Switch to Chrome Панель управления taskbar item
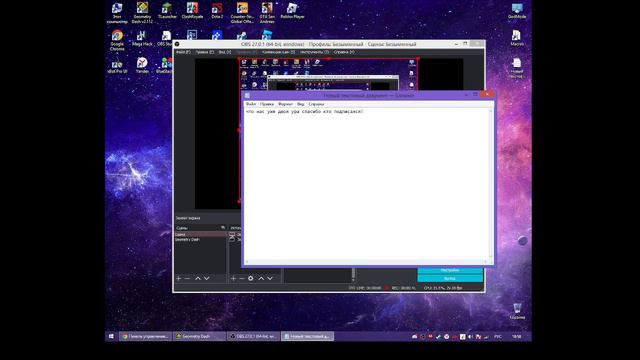 (146, 336)
